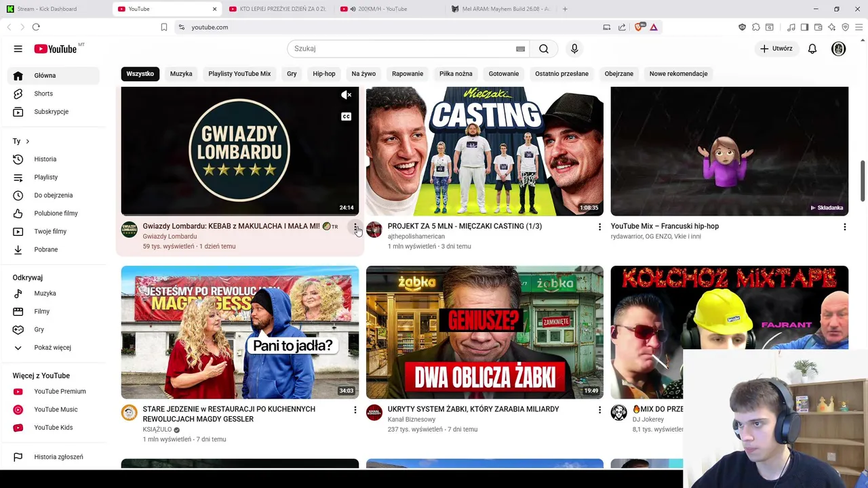This screenshot has width=868, height=488.
Task: Select the Ostatnio przesłane filter chip
Action: click(x=561, y=73)
